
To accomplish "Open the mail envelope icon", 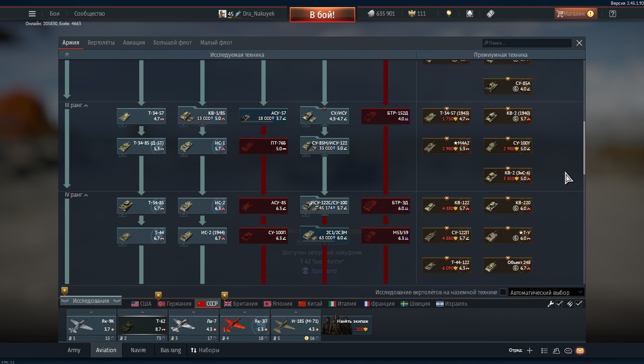I will [x=580, y=351].
